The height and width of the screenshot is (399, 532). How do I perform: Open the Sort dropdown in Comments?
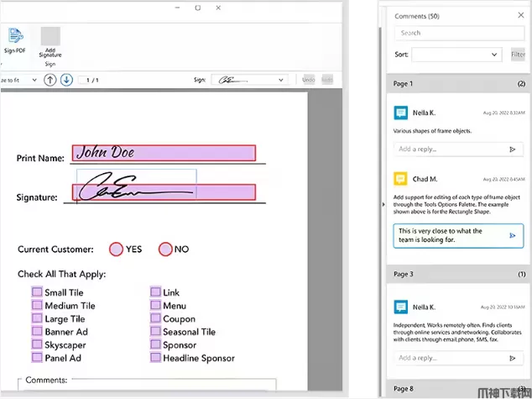pyautogui.click(x=456, y=55)
